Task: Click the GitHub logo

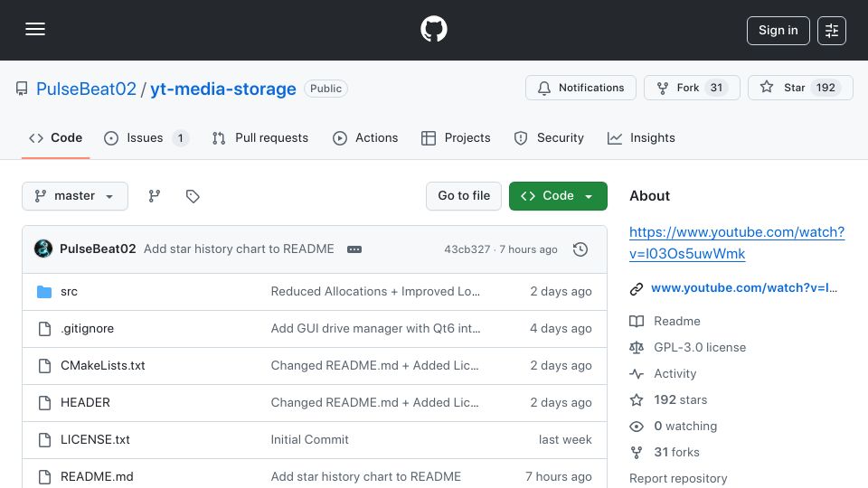Action: pyautogui.click(x=433, y=29)
